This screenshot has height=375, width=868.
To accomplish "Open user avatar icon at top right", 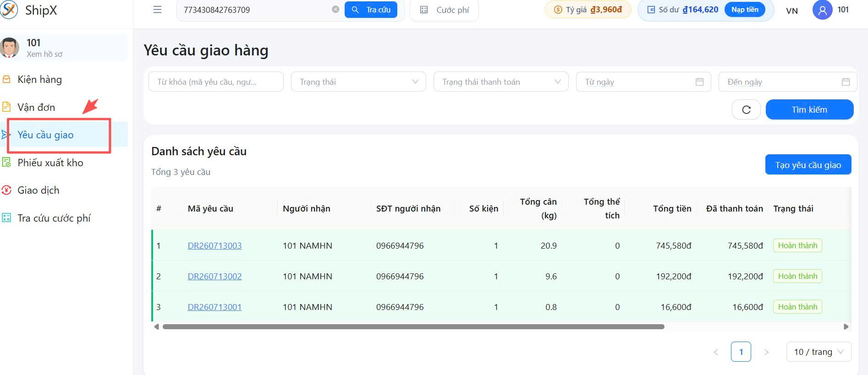I will [822, 10].
